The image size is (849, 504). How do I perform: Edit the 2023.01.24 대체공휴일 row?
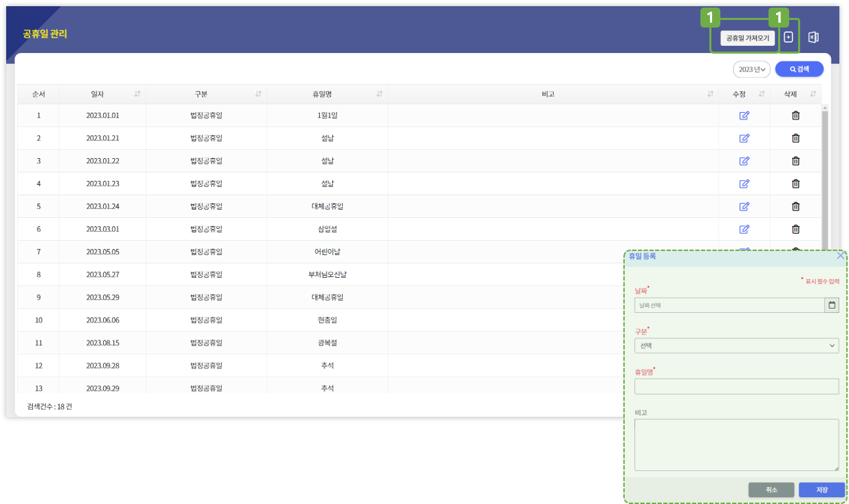point(744,206)
